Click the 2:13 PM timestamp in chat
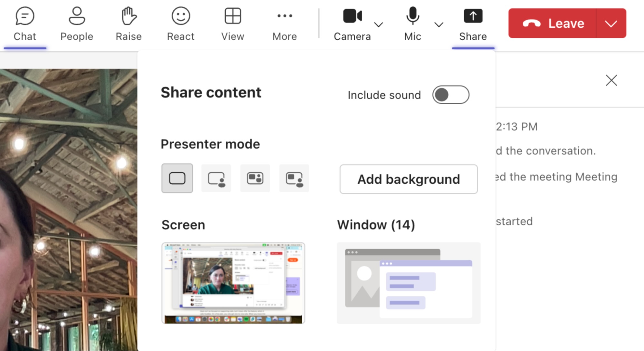Image resolution: width=644 pixels, height=351 pixels. (x=517, y=127)
